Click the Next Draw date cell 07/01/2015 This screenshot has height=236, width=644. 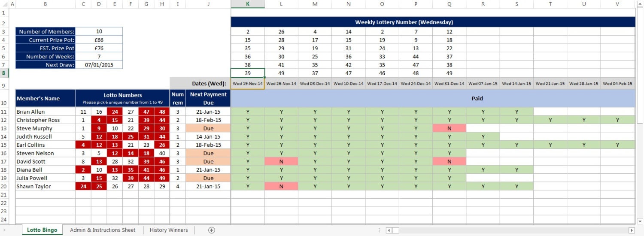(x=99, y=65)
